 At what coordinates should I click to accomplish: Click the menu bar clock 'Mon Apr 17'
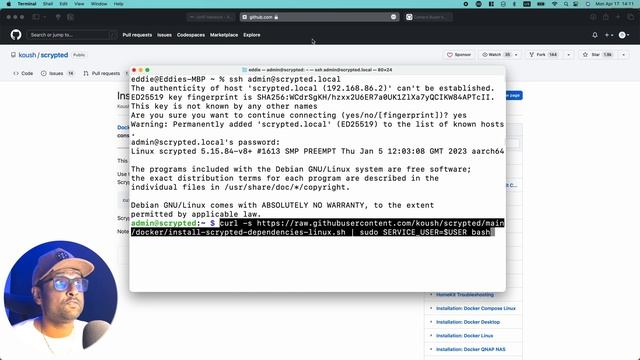click(614, 4)
